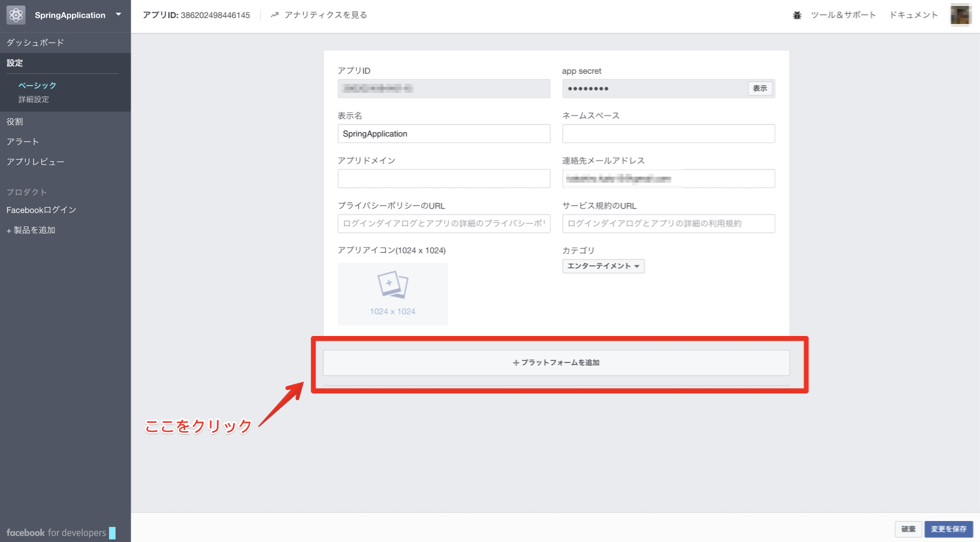This screenshot has height=542, width=980.
Task: Open アナリティクスを見る link
Action: coord(326,15)
